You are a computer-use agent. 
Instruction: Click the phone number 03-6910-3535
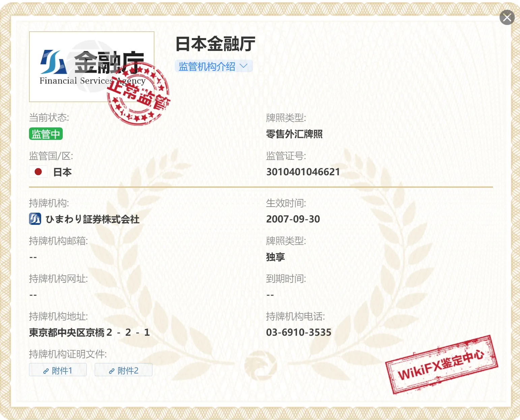298,332
